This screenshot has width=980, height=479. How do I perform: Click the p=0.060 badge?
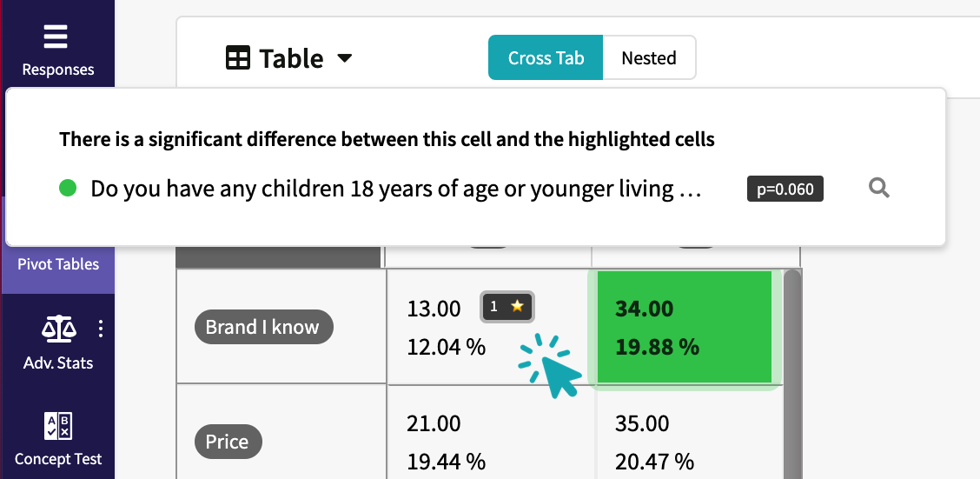(785, 189)
